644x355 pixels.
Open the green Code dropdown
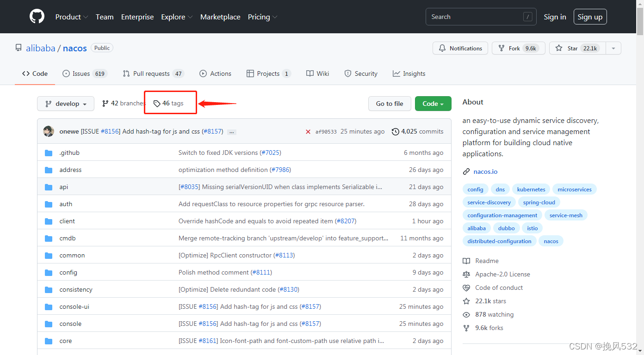(x=433, y=104)
